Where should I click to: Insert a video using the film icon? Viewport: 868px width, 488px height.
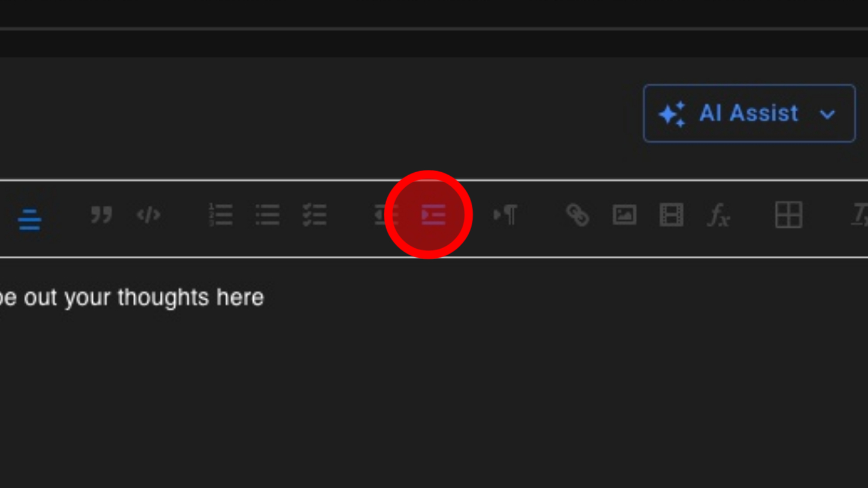click(x=671, y=215)
